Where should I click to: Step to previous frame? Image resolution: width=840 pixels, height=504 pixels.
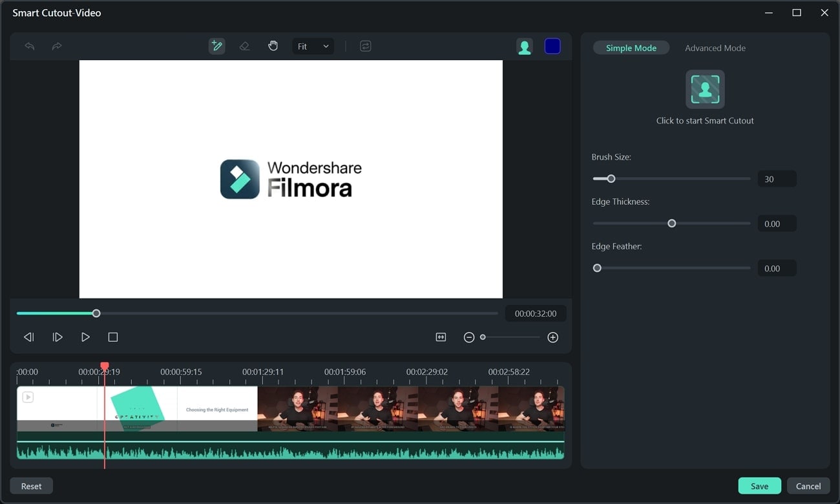28,337
